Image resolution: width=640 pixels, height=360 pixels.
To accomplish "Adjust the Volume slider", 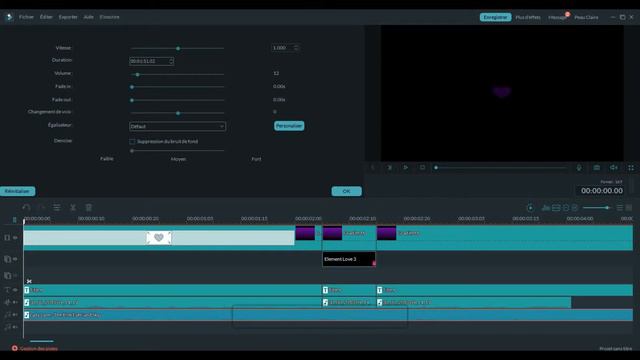I will 138,75.
